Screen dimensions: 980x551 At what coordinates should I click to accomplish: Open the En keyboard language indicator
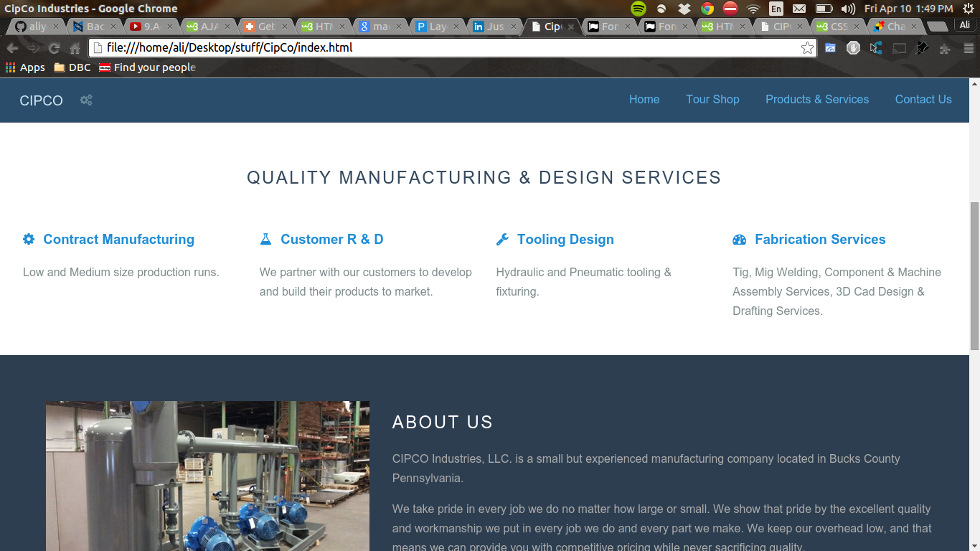click(x=776, y=9)
